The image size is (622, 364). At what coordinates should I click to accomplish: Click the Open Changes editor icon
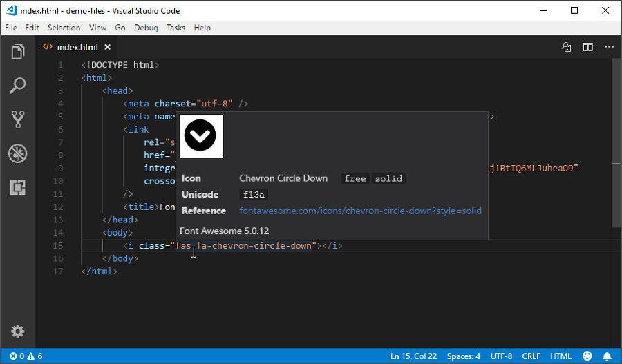566,47
